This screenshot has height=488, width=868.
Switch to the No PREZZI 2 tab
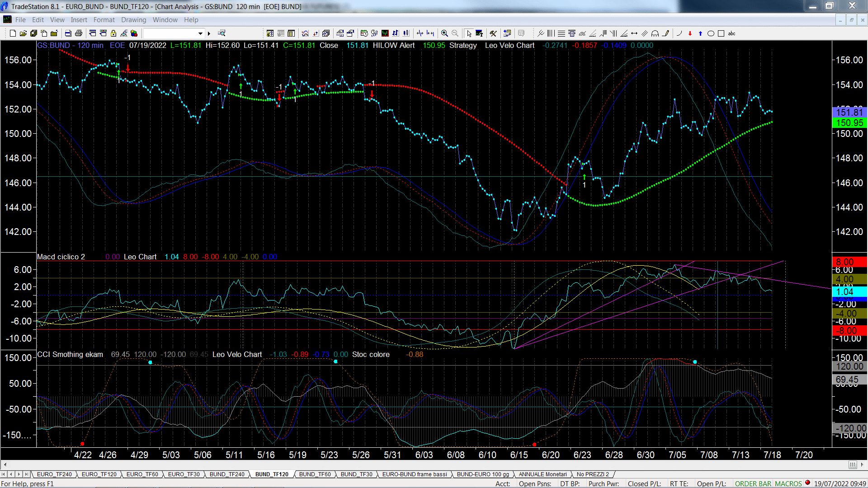tap(593, 474)
